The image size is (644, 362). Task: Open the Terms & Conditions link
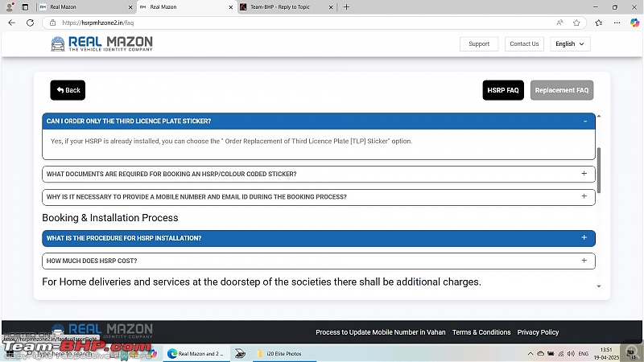pyautogui.click(x=481, y=332)
